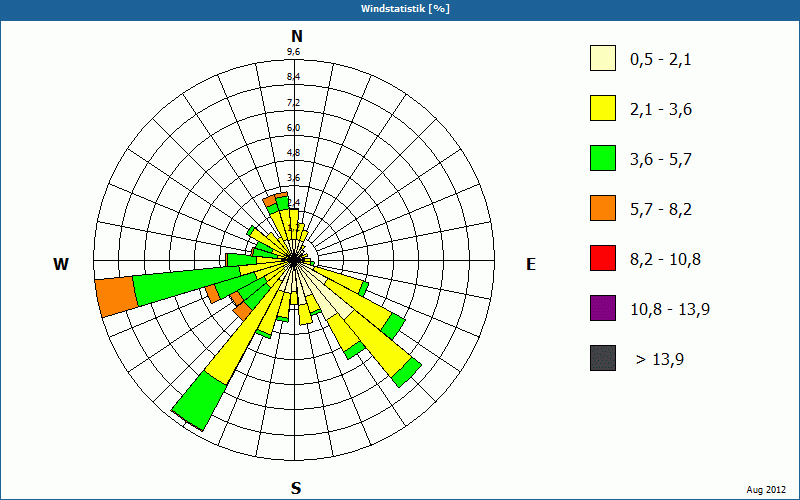Click the 4,8 radial axis value

click(293, 153)
